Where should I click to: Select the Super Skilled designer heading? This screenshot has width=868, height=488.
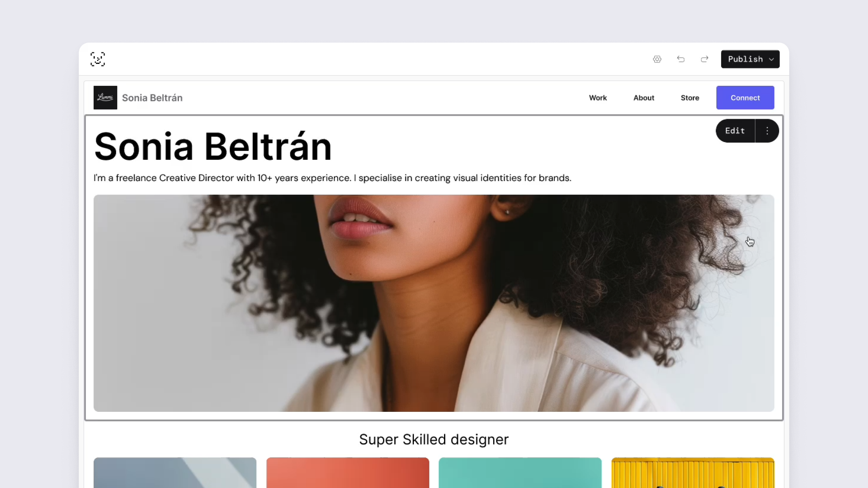pos(434,440)
